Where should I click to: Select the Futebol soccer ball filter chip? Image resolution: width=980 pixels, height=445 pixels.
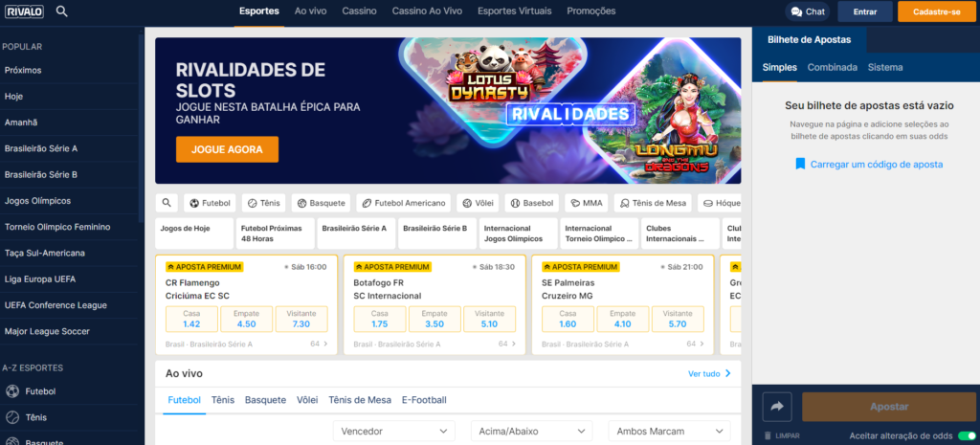tap(210, 203)
